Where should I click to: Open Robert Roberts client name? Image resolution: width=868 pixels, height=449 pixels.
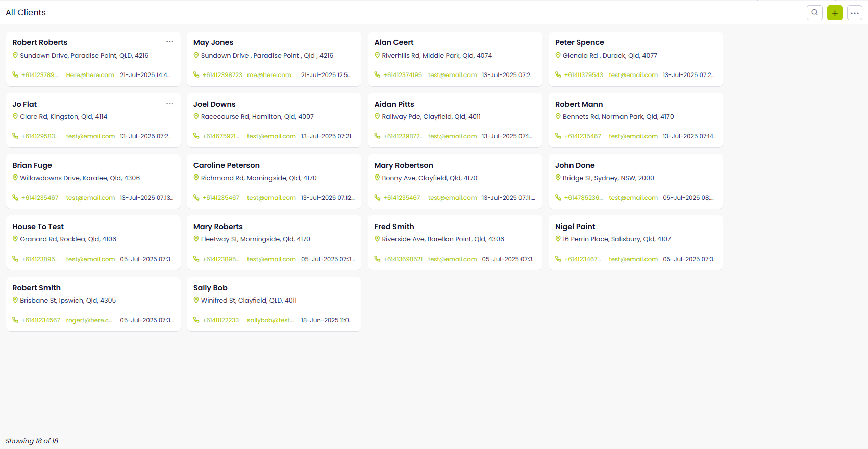pyautogui.click(x=40, y=42)
